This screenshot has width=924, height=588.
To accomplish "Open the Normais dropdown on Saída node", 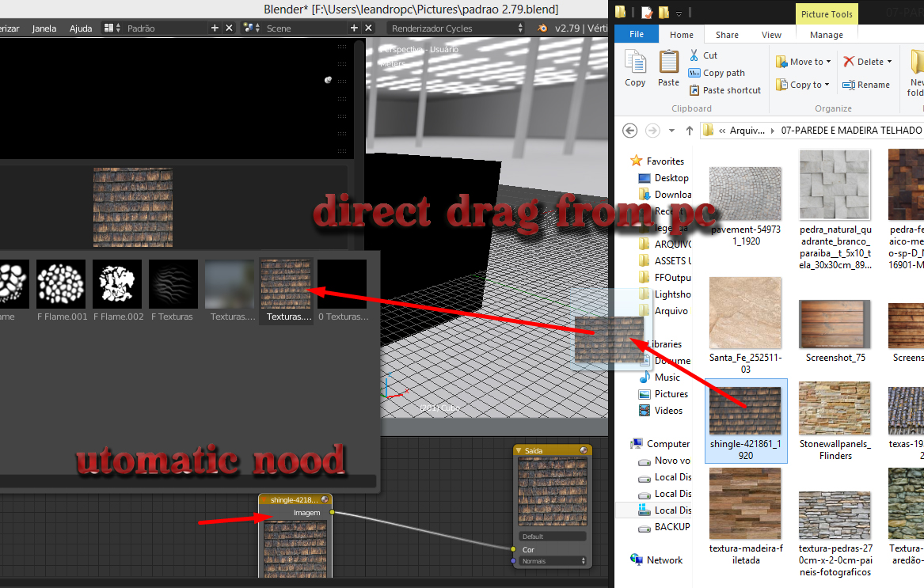I will tap(553, 561).
